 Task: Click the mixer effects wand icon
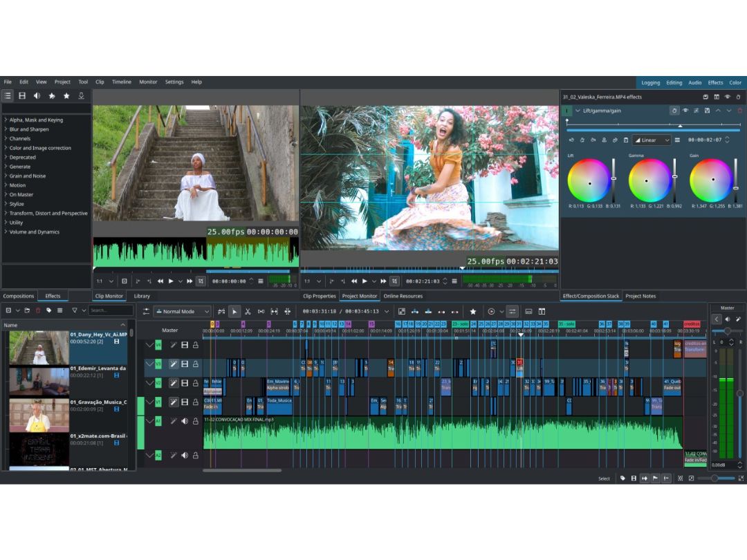point(738,319)
